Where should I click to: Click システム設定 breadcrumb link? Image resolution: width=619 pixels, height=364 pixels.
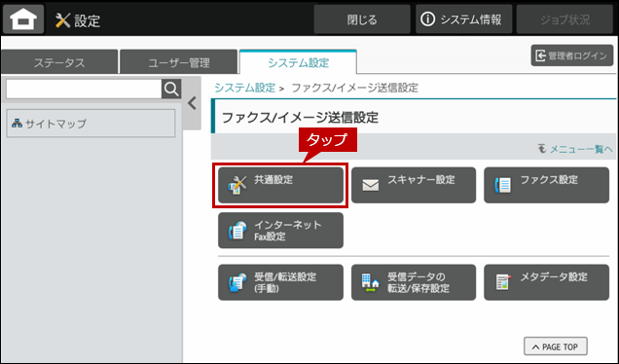(244, 88)
